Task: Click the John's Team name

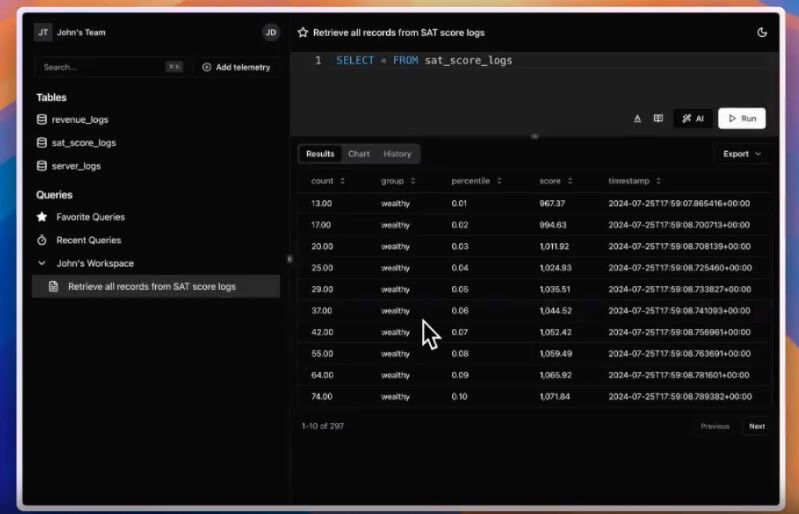Action: pos(81,33)
